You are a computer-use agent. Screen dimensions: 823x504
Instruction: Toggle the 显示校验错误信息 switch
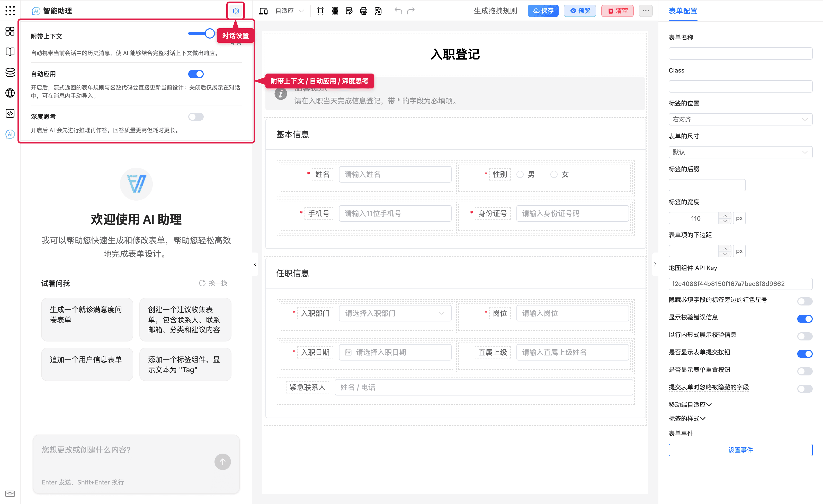(805, 319)
